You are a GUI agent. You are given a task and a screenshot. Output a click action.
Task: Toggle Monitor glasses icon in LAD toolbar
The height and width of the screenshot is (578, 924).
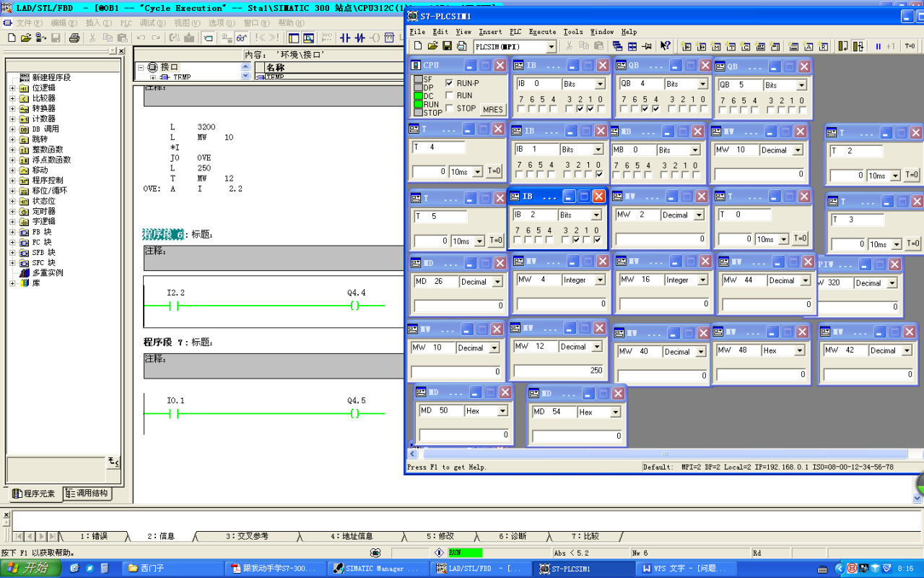242,38
